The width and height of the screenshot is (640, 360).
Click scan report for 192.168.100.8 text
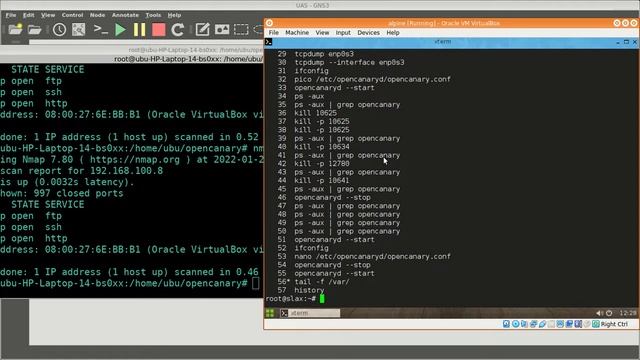pyautogui.click(x=82, y=171)
